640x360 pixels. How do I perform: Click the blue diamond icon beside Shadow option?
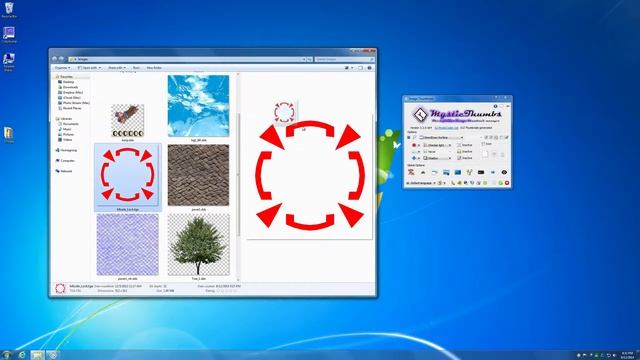pos(414,158)
